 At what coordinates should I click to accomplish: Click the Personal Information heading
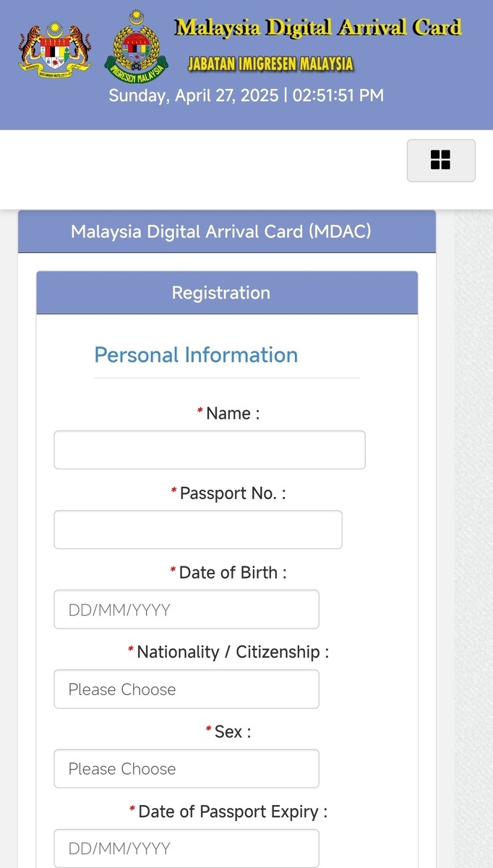click(196, 355)
